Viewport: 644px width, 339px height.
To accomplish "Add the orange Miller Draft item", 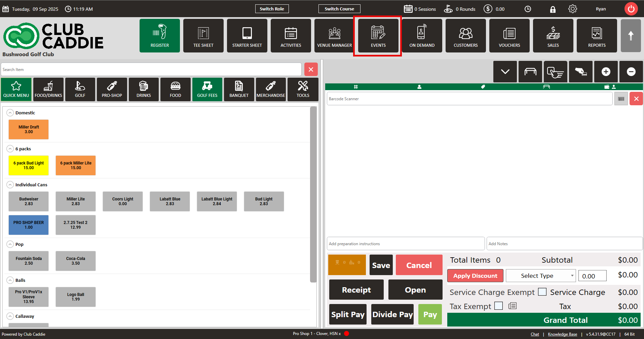I will [29, 129].
